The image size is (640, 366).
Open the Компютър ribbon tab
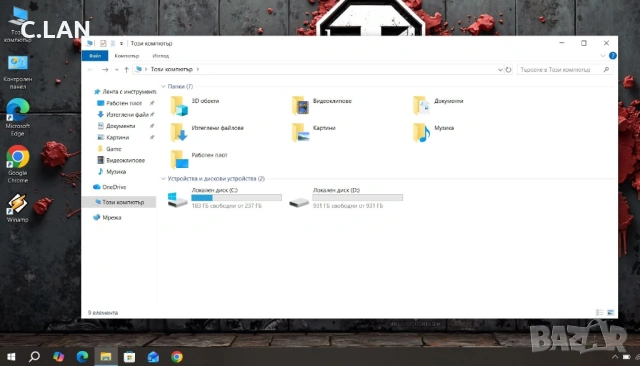tap(127, 56)
